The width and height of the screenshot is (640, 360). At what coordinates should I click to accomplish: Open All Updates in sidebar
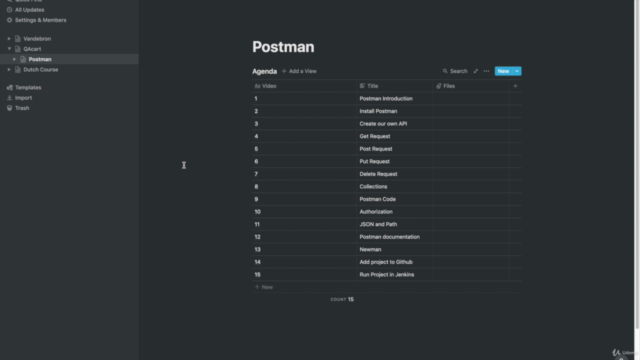tap(29, 10)
